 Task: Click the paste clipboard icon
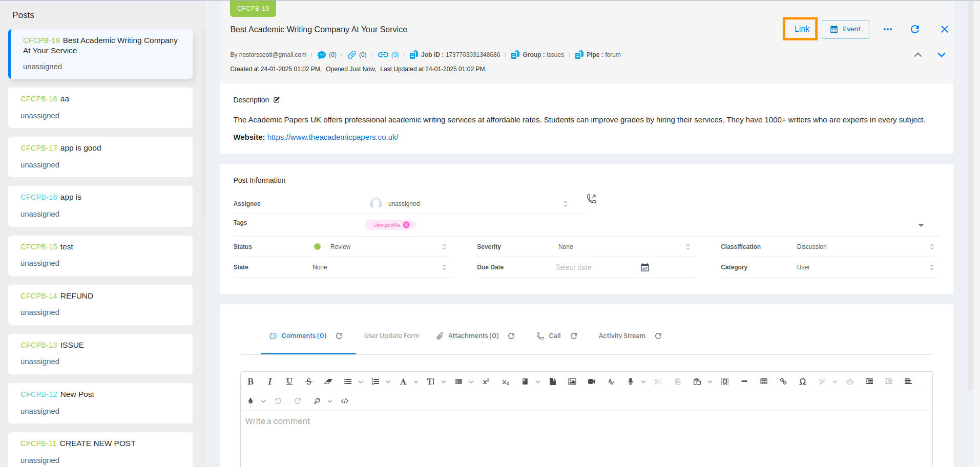coord(697,381)
